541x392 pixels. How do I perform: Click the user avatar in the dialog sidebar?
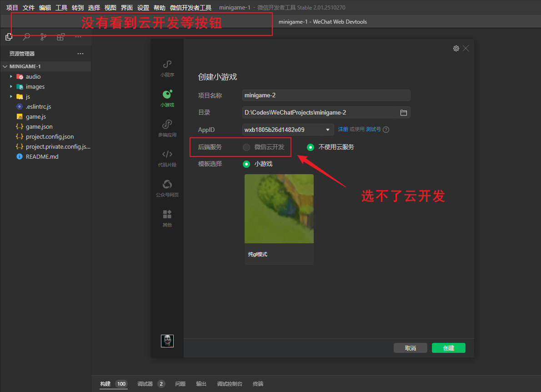coord(167,341)
